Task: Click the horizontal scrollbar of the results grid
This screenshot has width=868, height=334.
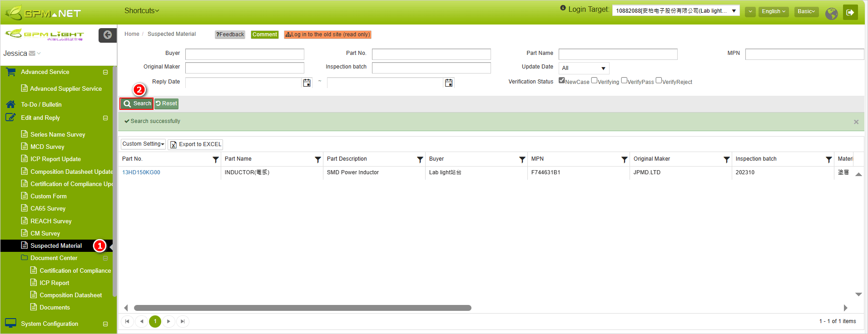Action: coord(303,308)
